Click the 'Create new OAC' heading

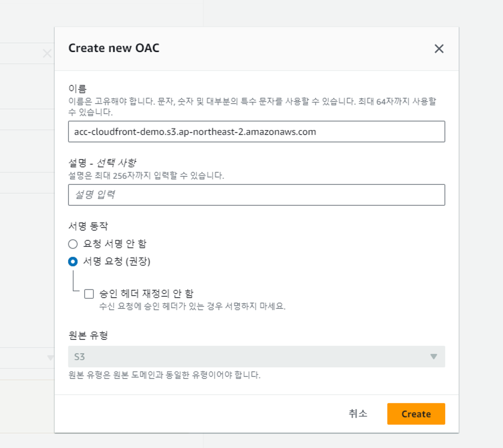point(114,48)
